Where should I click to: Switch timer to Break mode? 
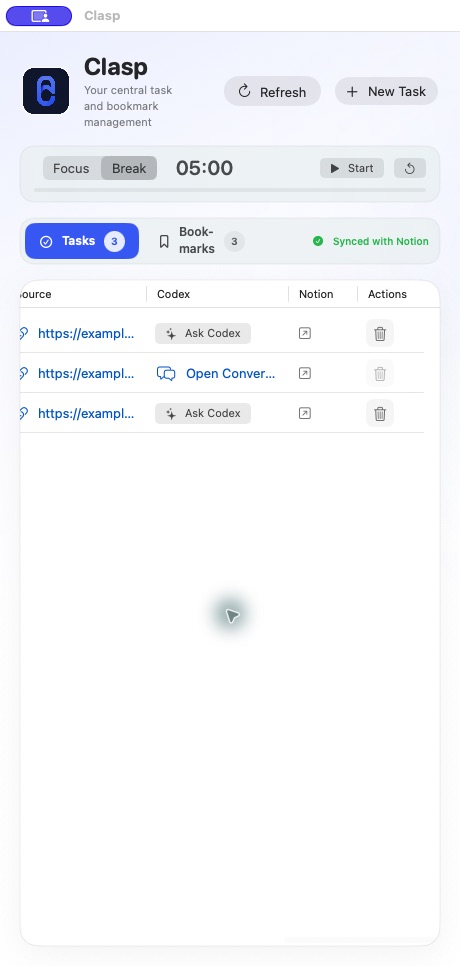(129, 168)
